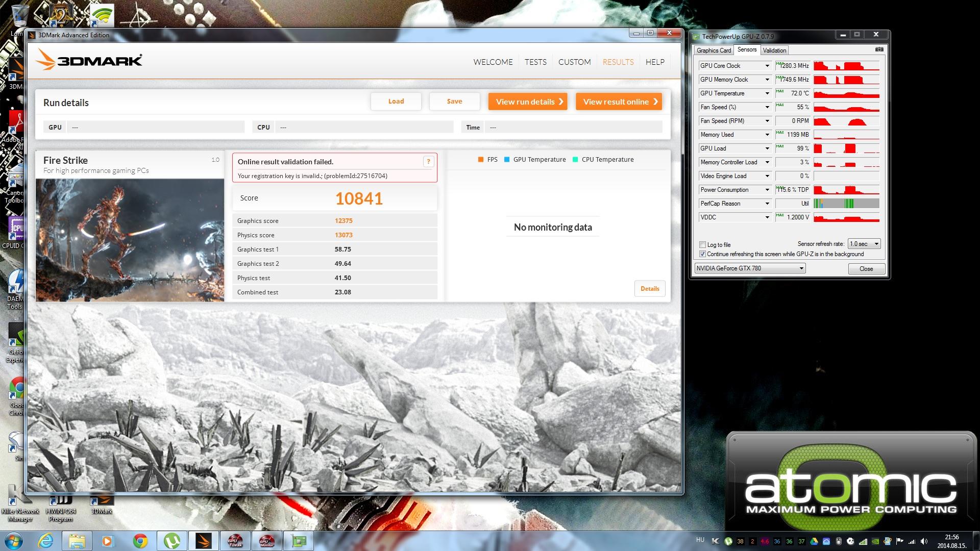
Task: Open the sensor refresh rate combo box
Action: pyautogui.click(x=864, y=244)
